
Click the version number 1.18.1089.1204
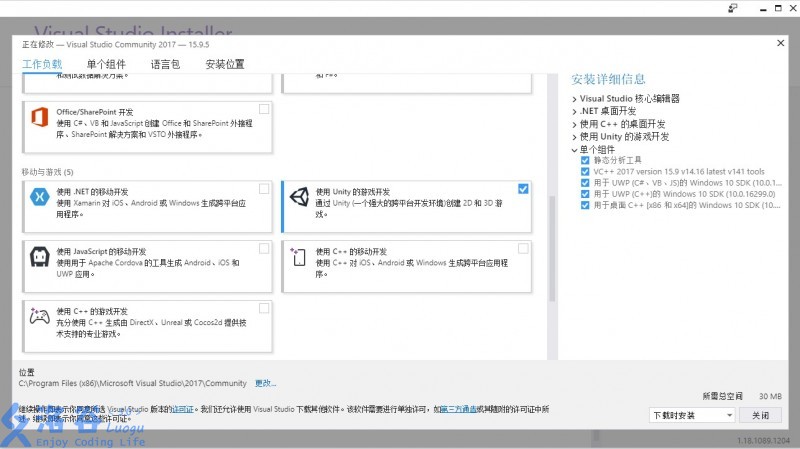click(x=763, y=440)
